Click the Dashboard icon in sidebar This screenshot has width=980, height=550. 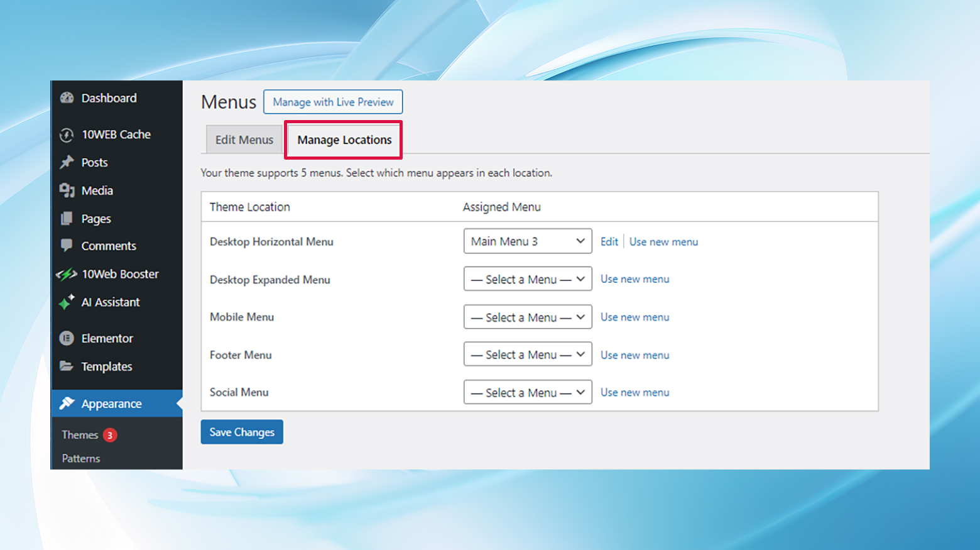point(67,97)
